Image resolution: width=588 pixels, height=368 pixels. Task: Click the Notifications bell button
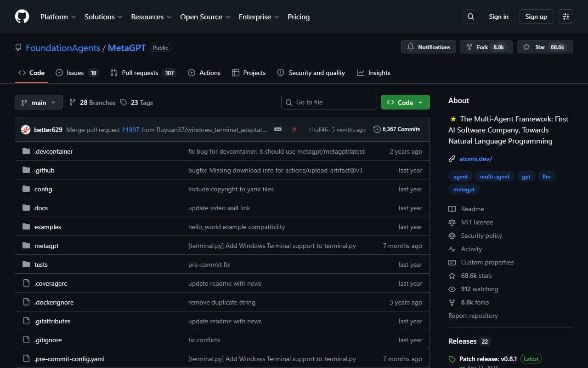coord(429,47)
